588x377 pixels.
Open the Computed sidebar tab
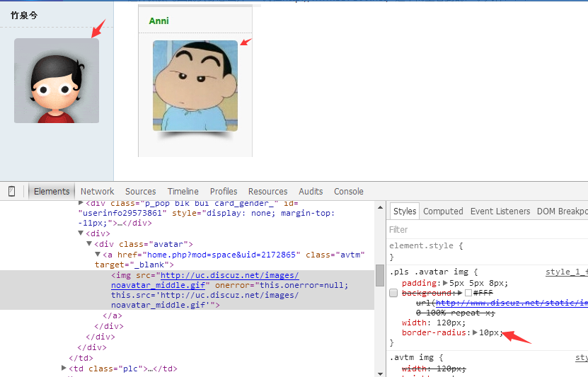pyautogui.click(x=443, y=211)
